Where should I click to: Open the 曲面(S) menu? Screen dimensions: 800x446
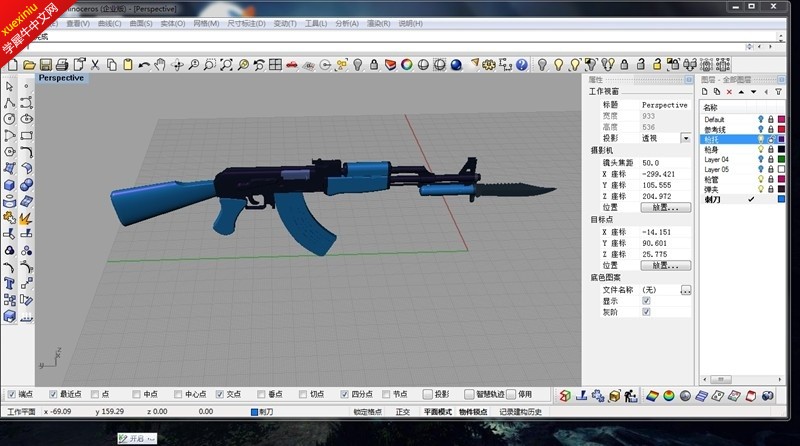(x=141, y=23)
